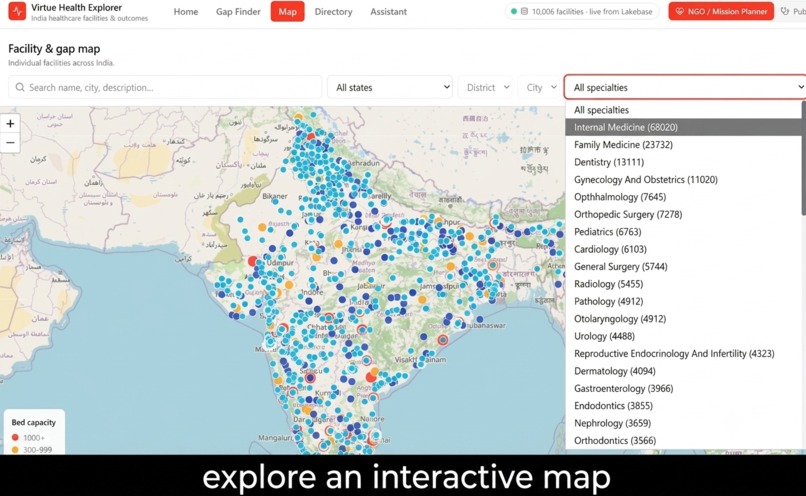This screenshot has height=496, width=806.
Task: Select Pediatrics (6763) option
Action: (x=683, y=232)
